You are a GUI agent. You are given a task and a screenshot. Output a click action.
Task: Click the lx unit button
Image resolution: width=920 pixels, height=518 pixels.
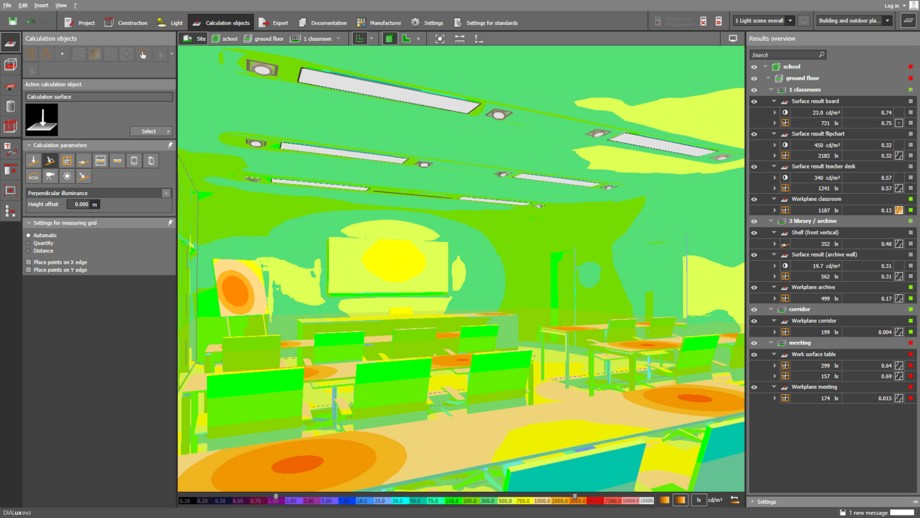coord(699,500)
